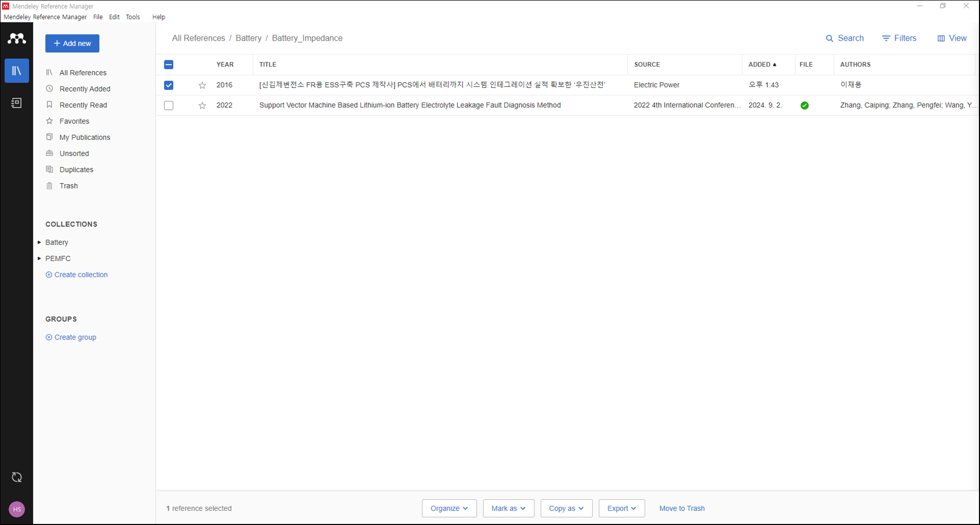Viewport: 980px width, 525px height.
Task: Sort by the YEAR column header
Action: (225, 64)
